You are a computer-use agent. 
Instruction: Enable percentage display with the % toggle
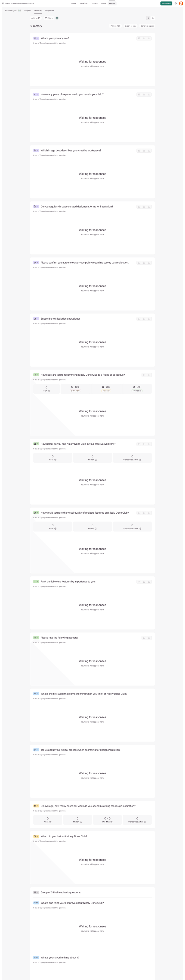coord(153,18)
